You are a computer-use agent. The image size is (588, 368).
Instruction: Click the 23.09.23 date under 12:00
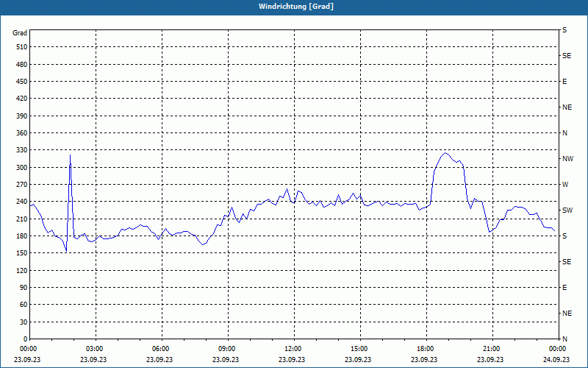292,360
